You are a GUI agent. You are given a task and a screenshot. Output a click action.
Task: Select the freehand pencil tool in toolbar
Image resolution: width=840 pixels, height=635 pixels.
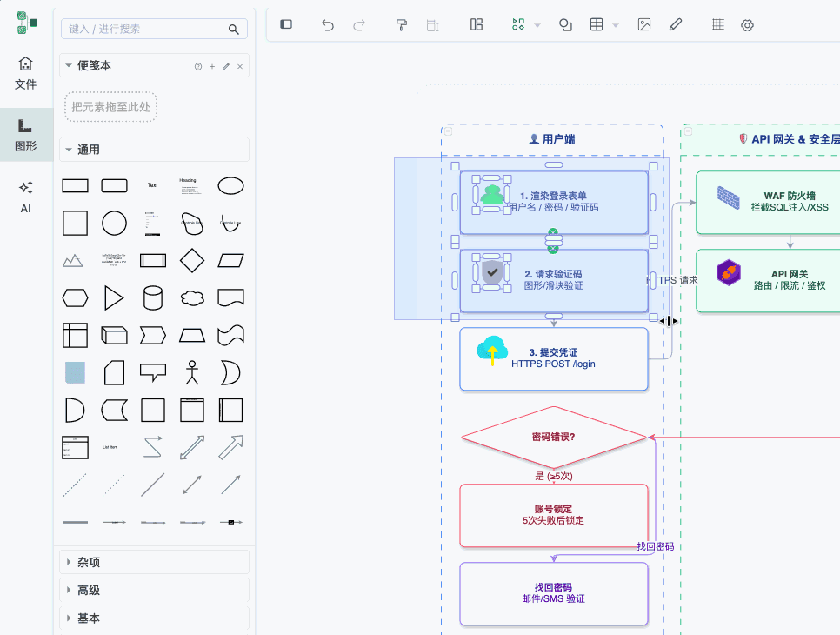click(676, 25)
